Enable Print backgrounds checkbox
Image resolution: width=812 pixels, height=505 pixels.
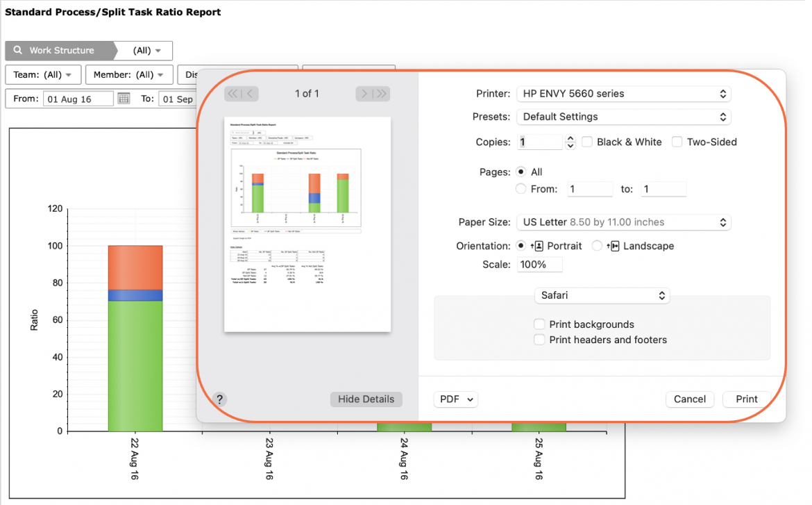tap(539, 324)
